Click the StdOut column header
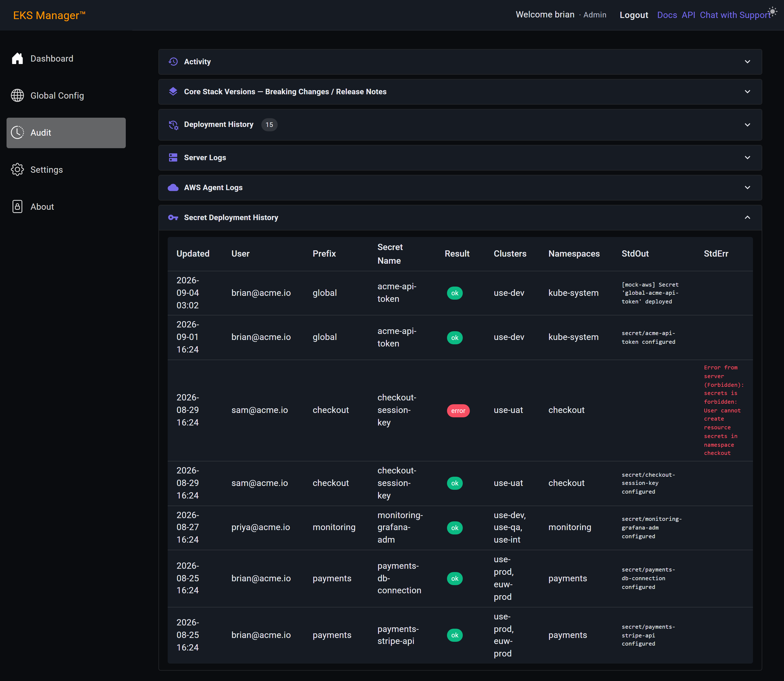Screen dimensions: 784x681 point(635,254)
